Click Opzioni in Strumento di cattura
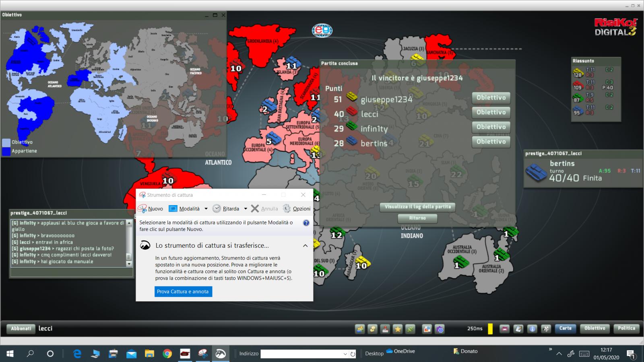 [297, 208]
